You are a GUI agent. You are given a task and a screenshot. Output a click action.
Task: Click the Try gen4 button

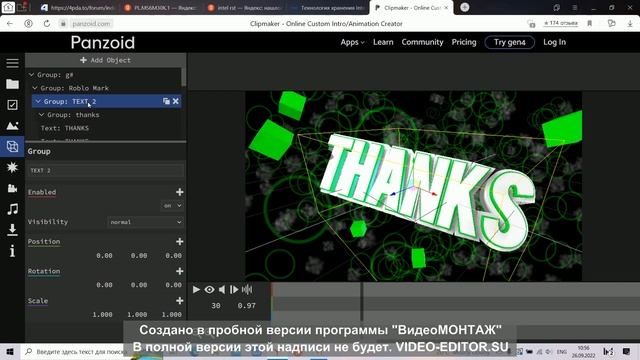[509, 42]
